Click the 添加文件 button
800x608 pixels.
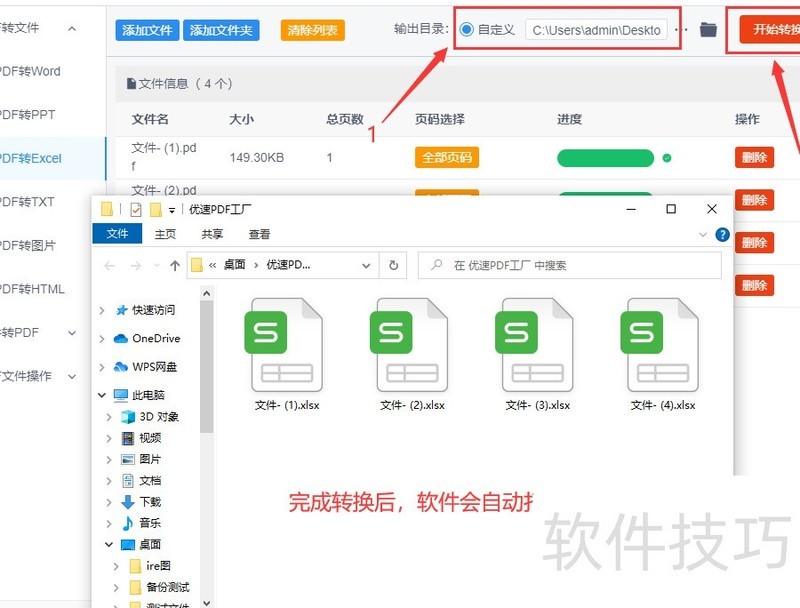click(147, 30)
